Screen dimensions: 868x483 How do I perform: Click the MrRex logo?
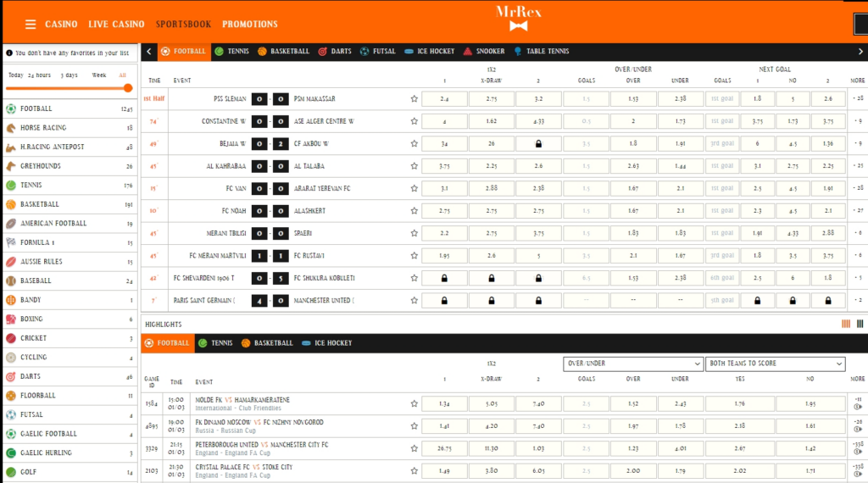518,19
